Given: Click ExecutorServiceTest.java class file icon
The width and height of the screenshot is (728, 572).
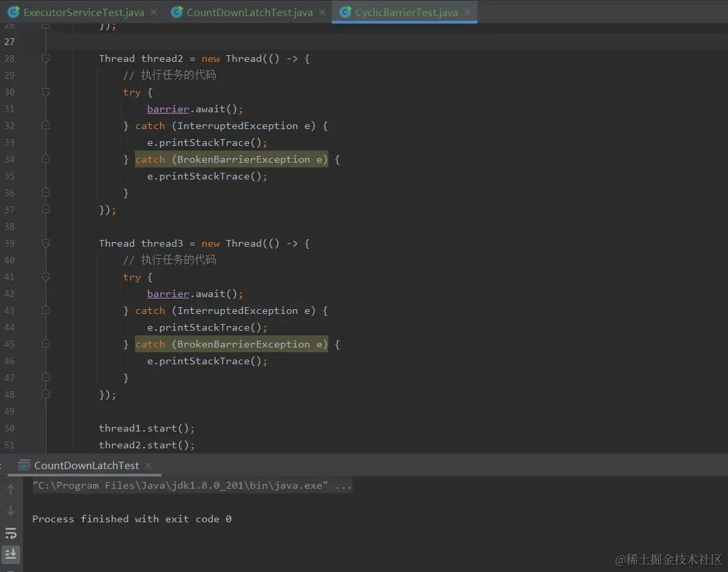Looking at the screenshot, I should tap(14, 12).
